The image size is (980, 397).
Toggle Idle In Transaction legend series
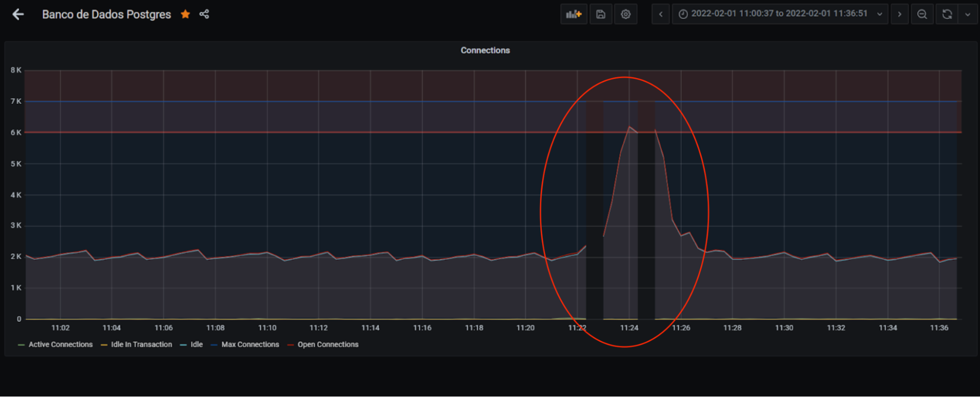coord(141,344)
